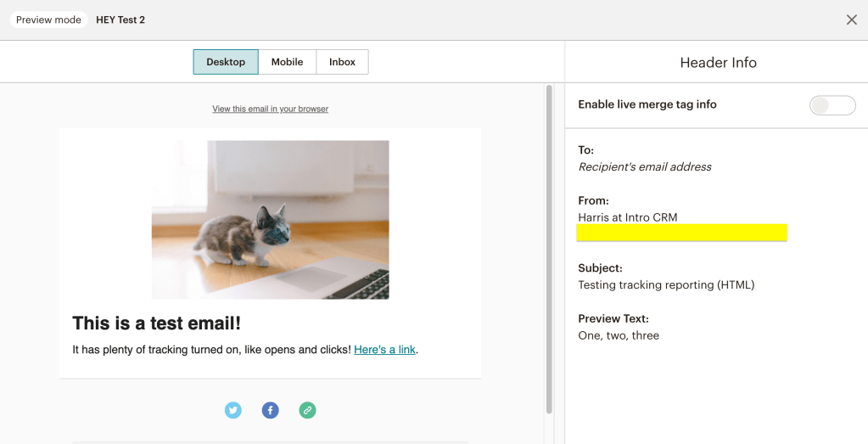Viewport: 868px width, 444px height.
Task: Follow the 'Here's a link' hyperlink
Action: 384,349
